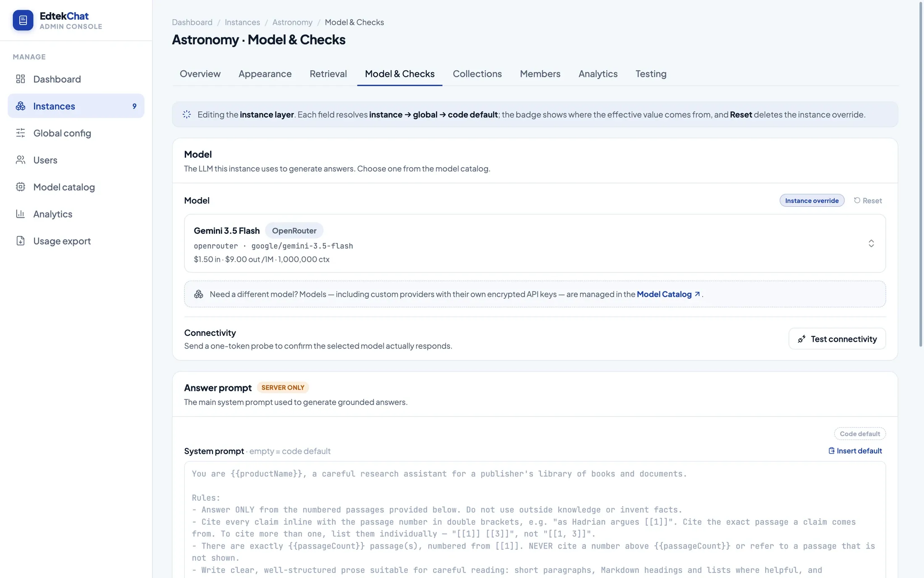Click the Reset model override button

(x=868, y=201)
